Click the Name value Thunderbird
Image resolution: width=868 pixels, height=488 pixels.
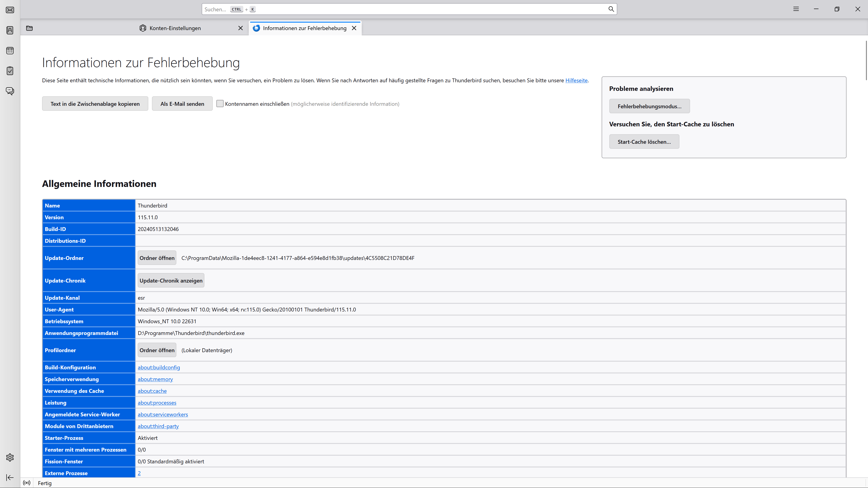[152, 205]
